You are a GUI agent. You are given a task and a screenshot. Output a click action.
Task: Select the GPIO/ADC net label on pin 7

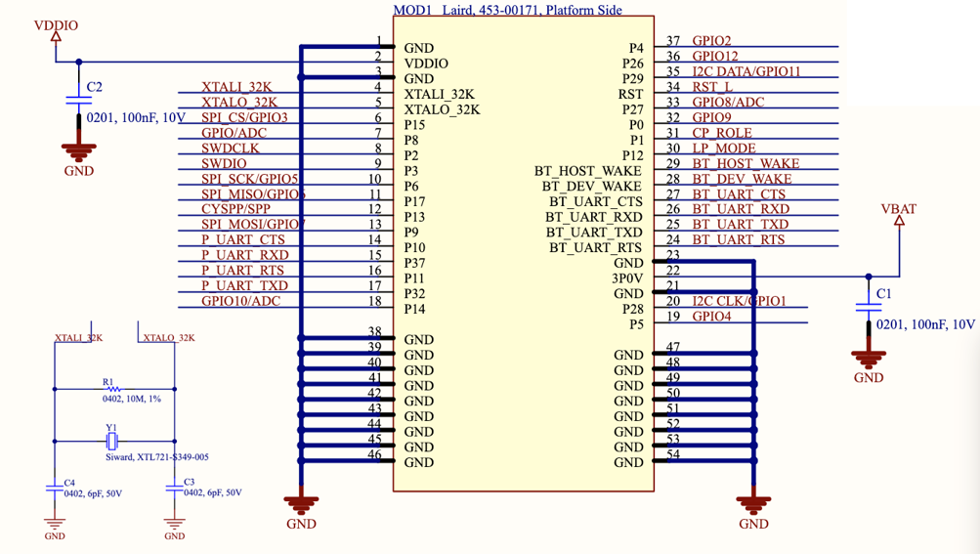click(x=234, y=133)
